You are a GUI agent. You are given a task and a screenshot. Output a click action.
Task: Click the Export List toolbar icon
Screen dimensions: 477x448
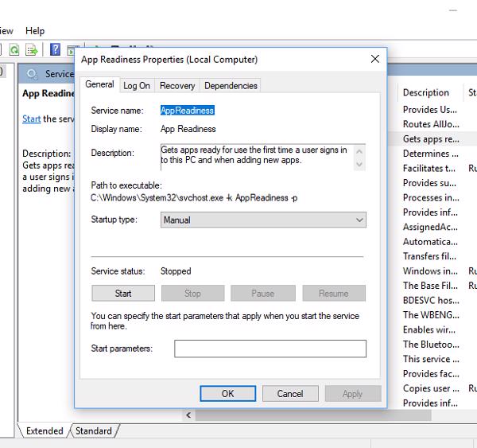[x=32, y=49]
